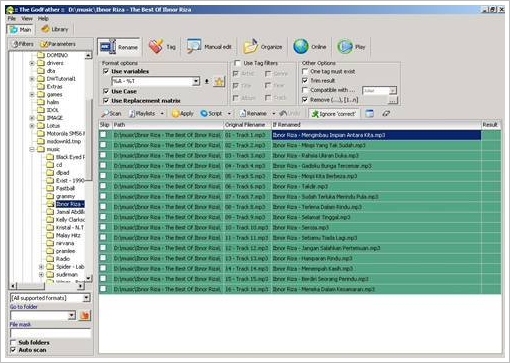Click the Undo toolbar button
The image size is (510, 363).
(x=290, y=114)
